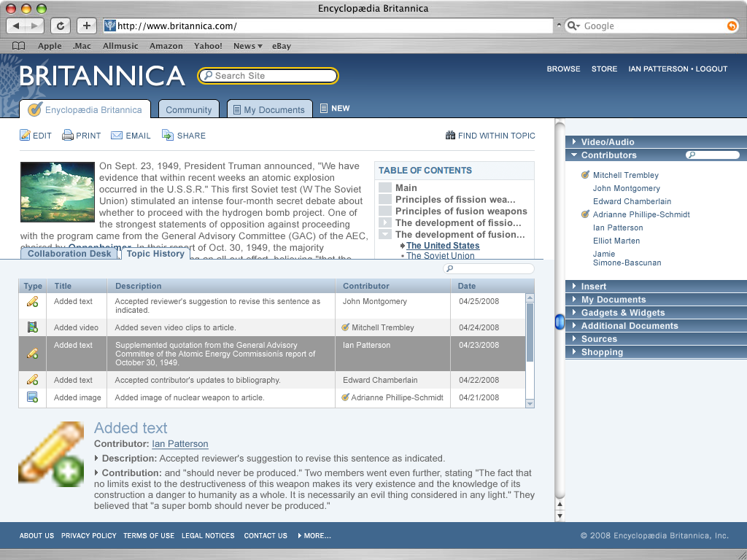Viewport: 747px width, 560px height.
Task: Switch to the Community tab
Action: (189, 109)
